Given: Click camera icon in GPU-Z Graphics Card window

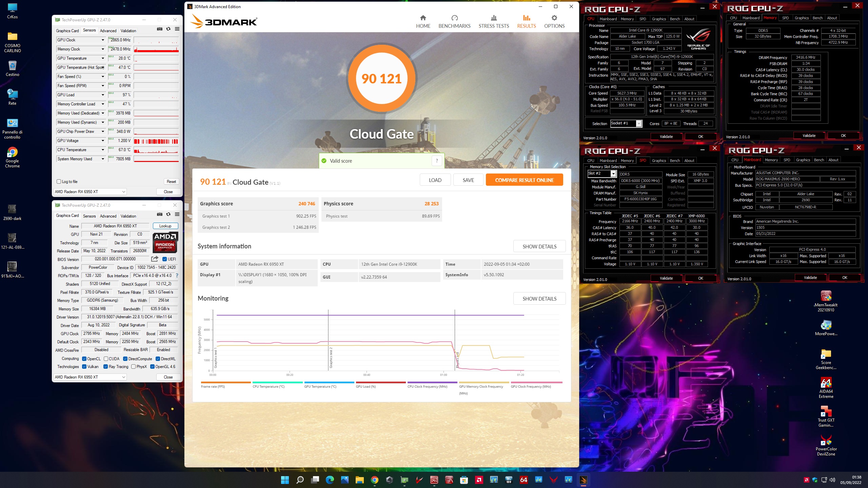Looking at the screenshot, I should point(160,215).
